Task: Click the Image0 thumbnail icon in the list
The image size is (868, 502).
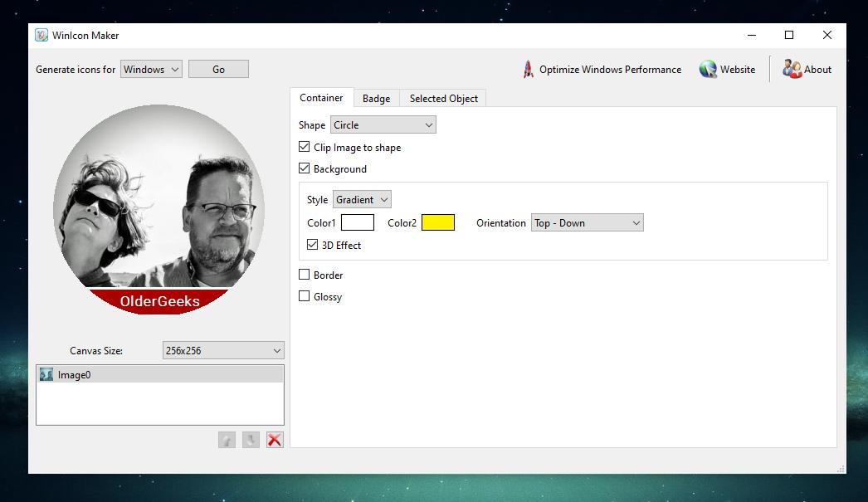Action: point(46,375)
